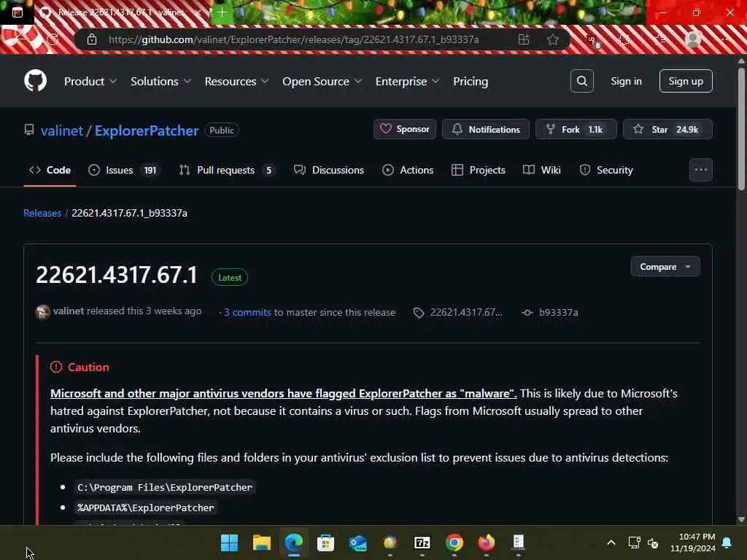Image resolution: width=747 pixels, height=560 pixels.
Task: Open the tab actions menu icon
Action: 18,12
